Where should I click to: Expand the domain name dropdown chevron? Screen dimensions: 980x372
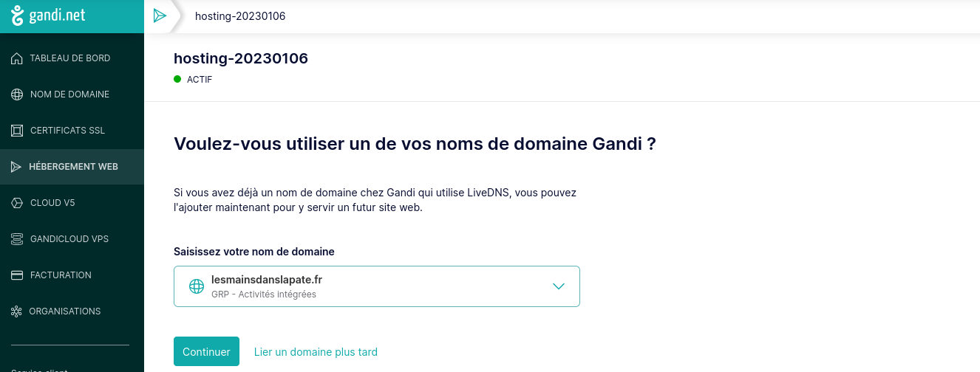coord(559,286)
